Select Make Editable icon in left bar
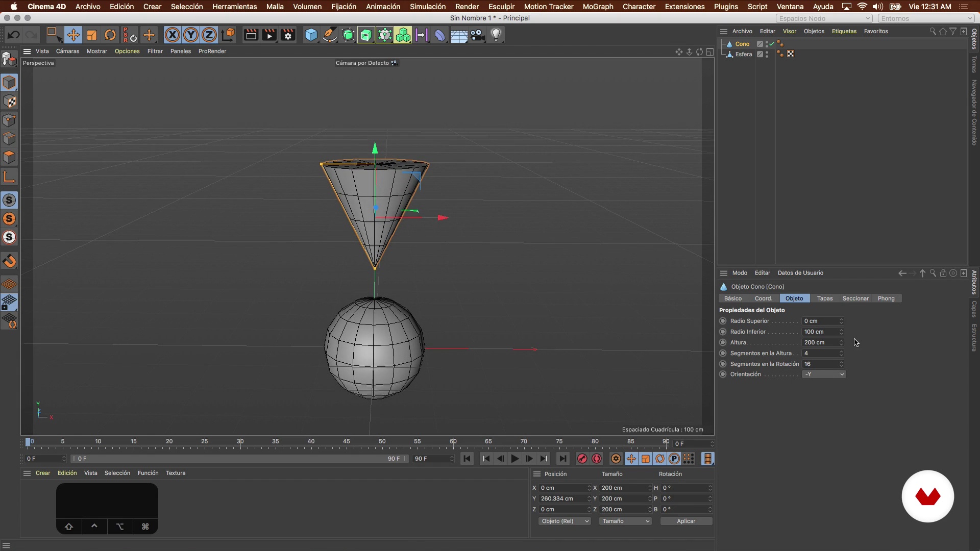Screen dimensions: 980x551 [x=10, y=60]
